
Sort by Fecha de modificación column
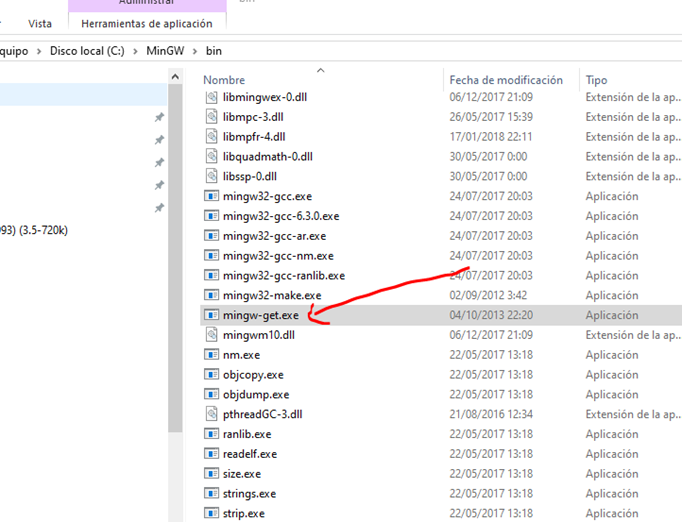pos(506,80)
